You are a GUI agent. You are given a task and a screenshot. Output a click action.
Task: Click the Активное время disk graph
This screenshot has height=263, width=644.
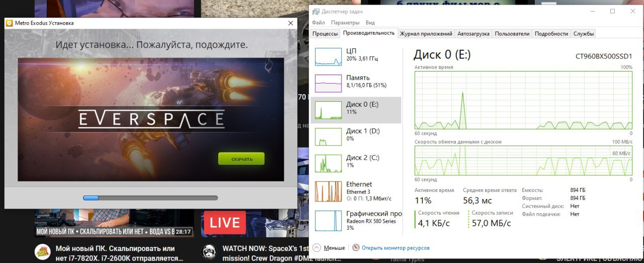(x=523, y=100)
